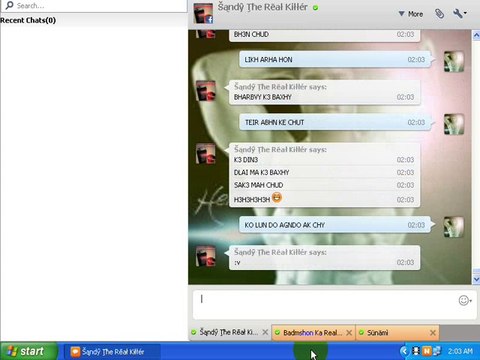Click Sandy's avatar beside K3 DIN3 messages
Viewport: 480px width, 360px height.
pyautogui.click(x=206, y=153)
